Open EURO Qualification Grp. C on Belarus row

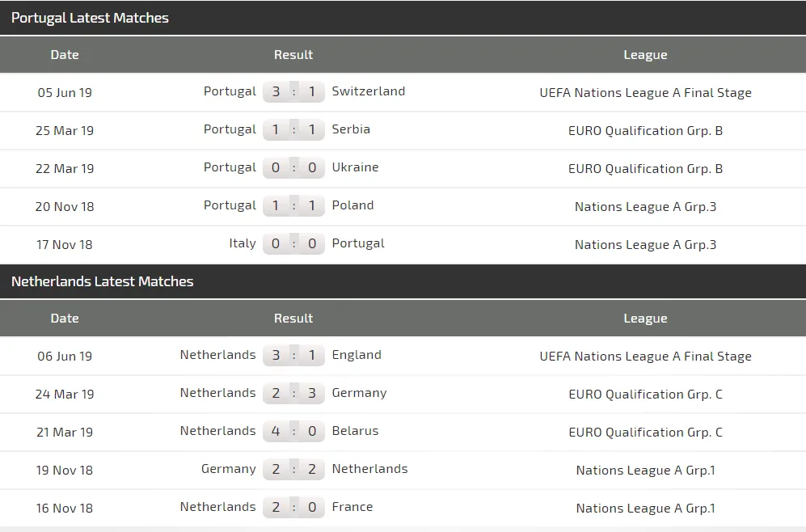(645, 433)
